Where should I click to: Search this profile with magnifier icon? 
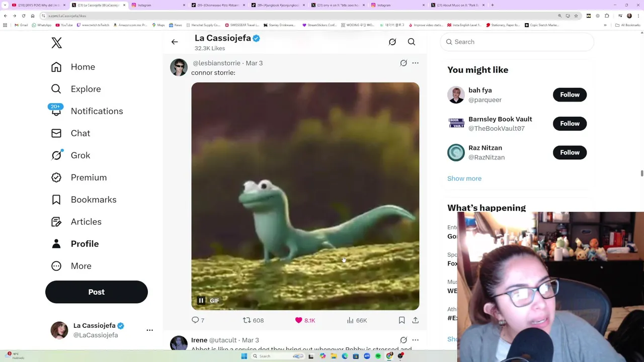coord(412,42)
